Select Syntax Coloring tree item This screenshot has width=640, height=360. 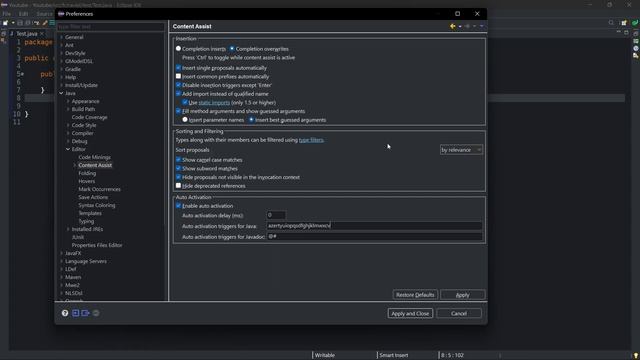[x=97, y=205]
